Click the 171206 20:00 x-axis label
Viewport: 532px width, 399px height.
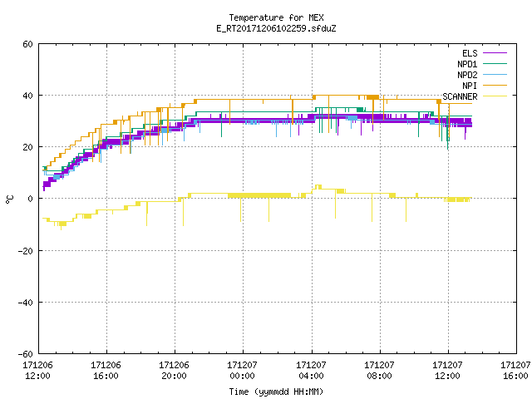tap(174, 371)
